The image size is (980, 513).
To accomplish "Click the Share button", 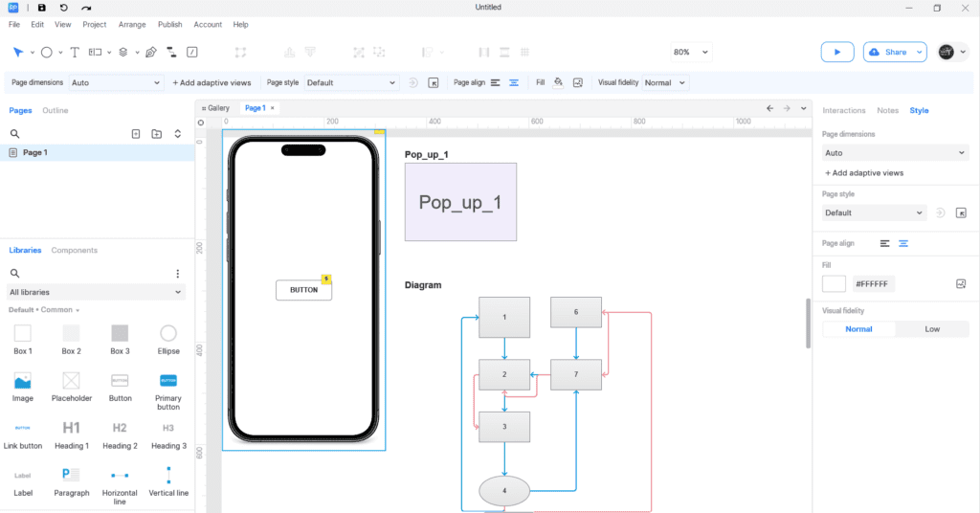I will (895, 52).
